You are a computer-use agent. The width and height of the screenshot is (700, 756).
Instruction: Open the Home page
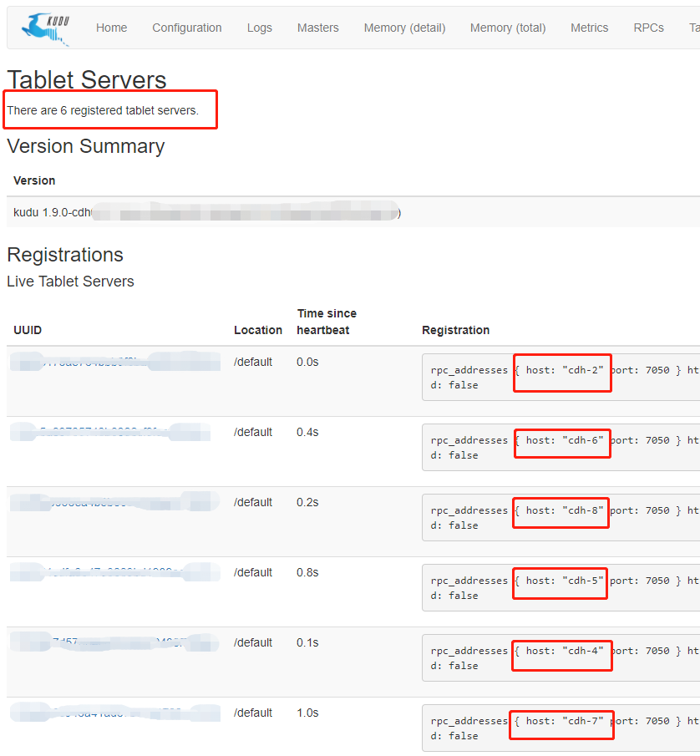point(111,28)
